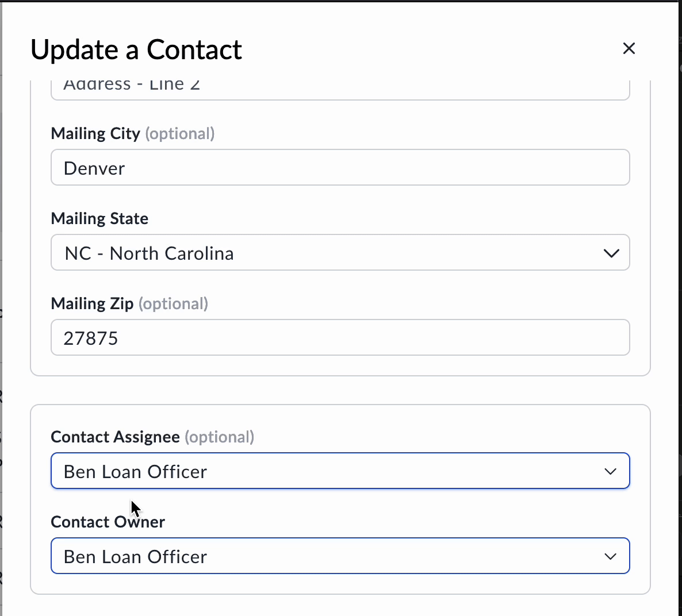Open the Contact Owner dropdown
This screenshot has width=682, height=616.
340,556
